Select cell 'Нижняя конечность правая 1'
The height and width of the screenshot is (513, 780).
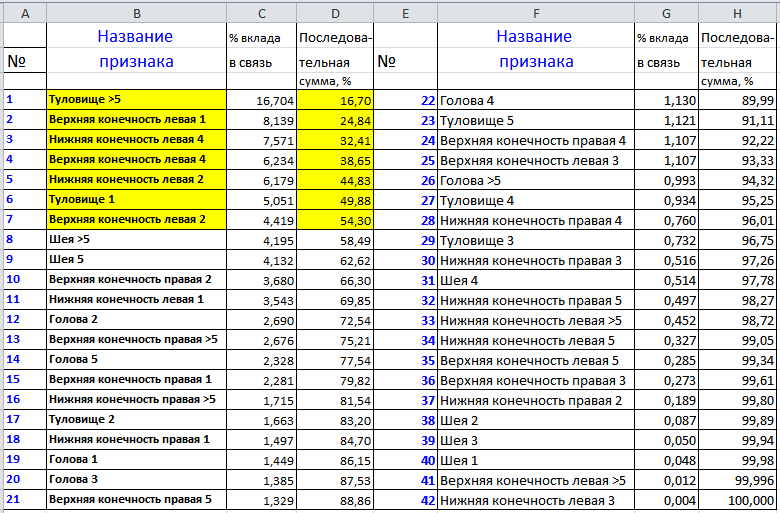tap(137, 439)
